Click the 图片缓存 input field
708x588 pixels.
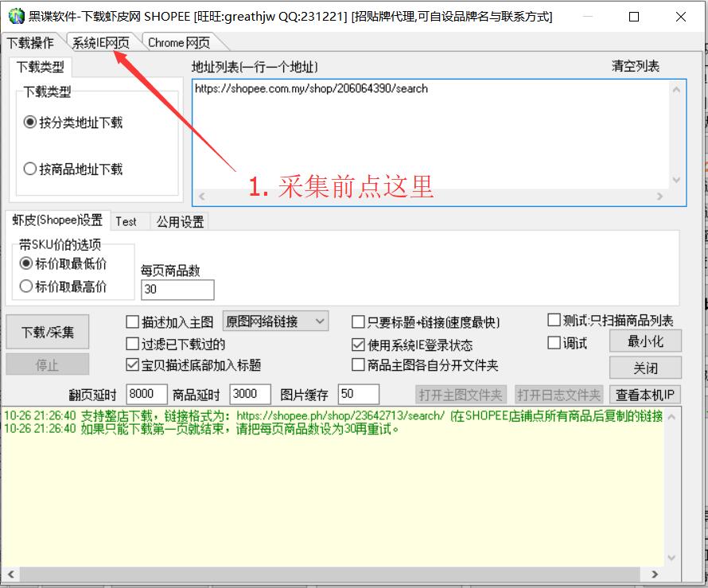pyautogui.click(x=359, y=395)
